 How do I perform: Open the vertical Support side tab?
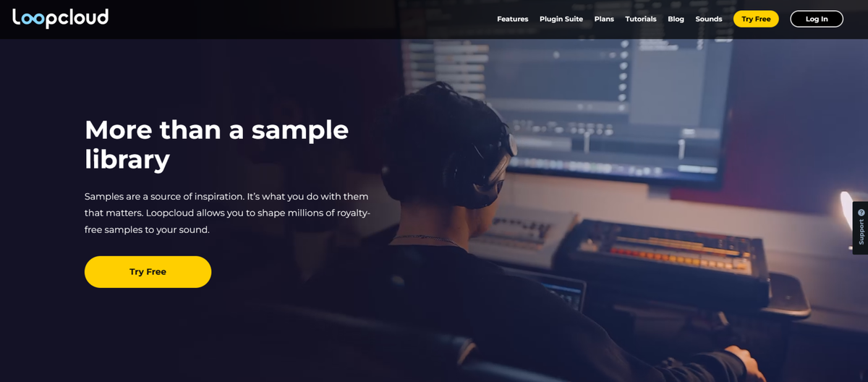[x=860, y=228]
